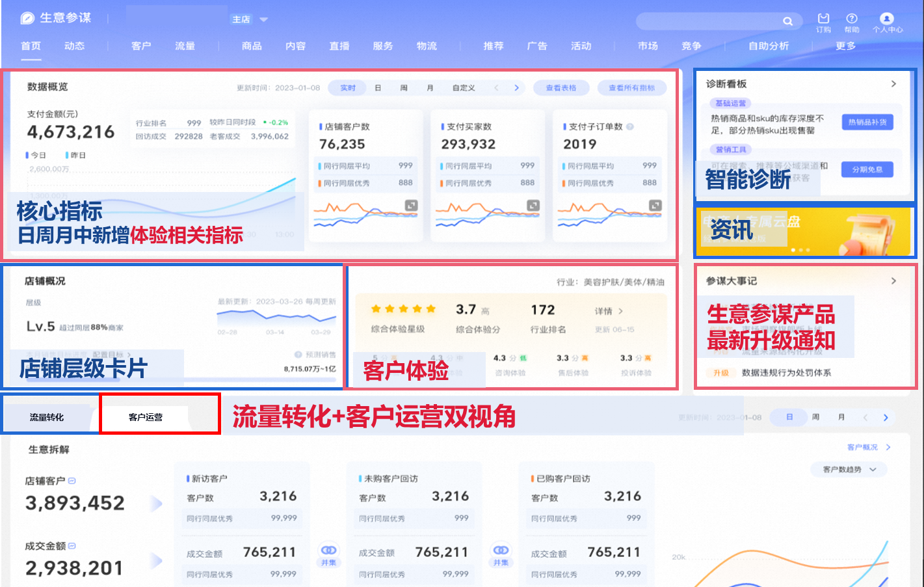Click the 查看表格 button

point(561,88)
